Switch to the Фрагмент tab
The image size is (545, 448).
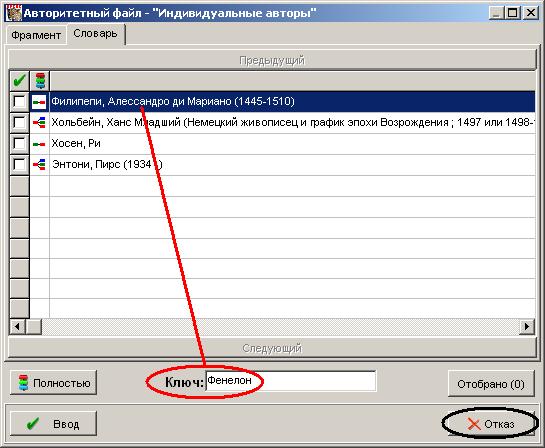(36, 35)
